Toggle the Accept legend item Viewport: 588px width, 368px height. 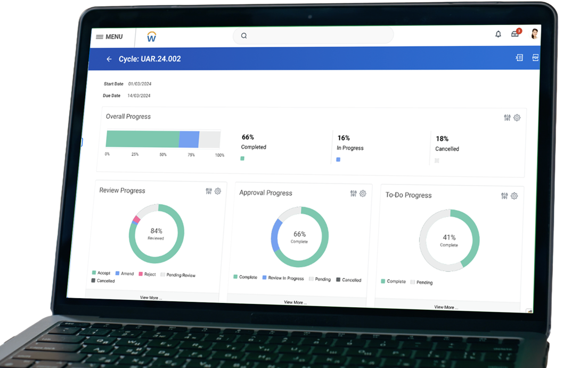pyautogui.click(x=101, y=273)
